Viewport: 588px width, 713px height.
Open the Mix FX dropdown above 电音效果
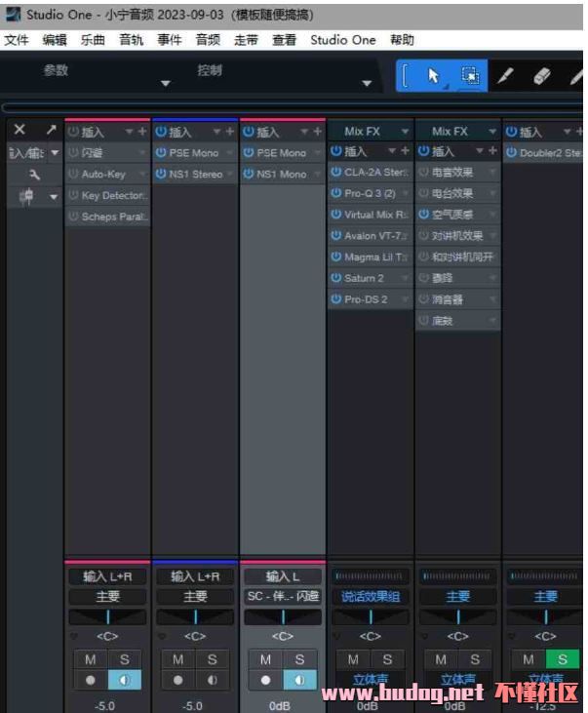coord(492,132)
